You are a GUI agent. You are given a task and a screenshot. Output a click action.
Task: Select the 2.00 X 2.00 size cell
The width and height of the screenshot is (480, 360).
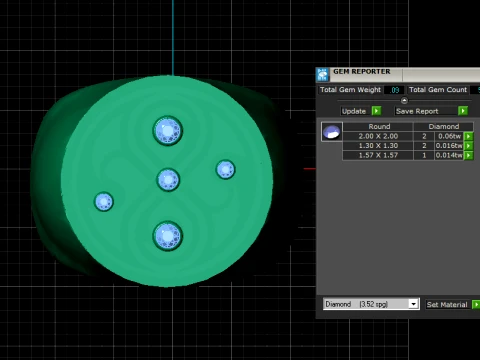378,136
